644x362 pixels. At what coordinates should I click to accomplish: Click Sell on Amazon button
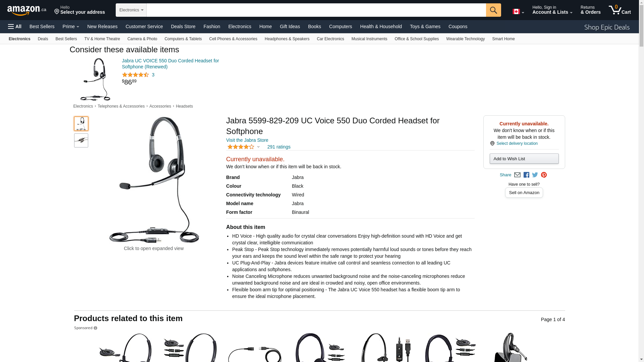pyautogui.click(x=524, y=193)
